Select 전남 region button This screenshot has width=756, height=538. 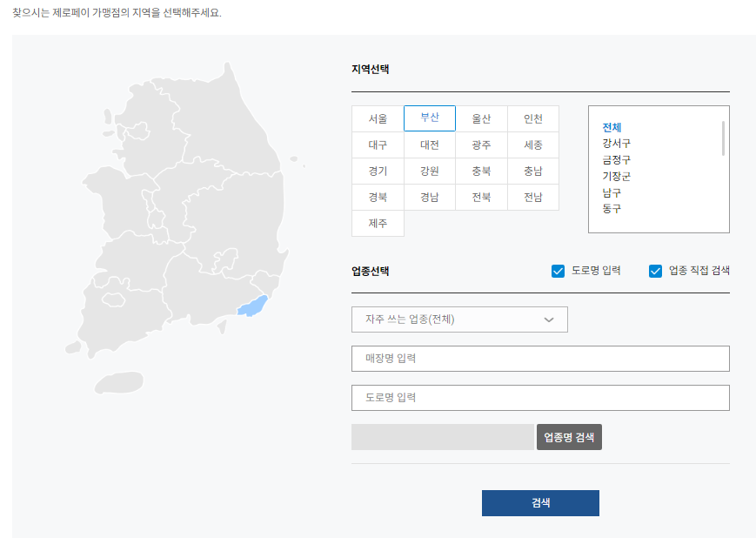533,197
